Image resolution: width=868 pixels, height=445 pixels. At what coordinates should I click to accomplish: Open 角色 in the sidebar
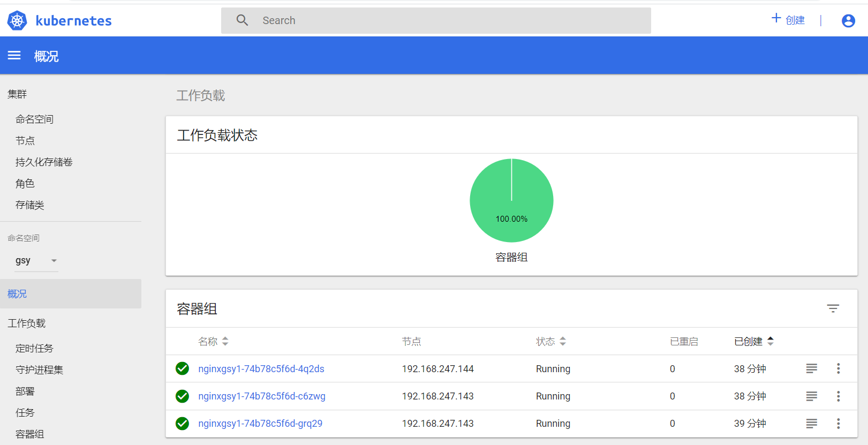pos(25,184)
